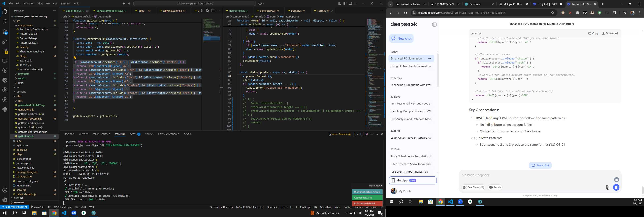Collapse the src folder

point(18,21)
